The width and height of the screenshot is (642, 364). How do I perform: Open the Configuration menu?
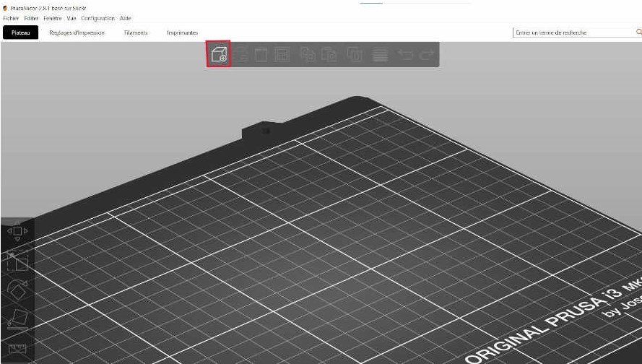[98, 18]
